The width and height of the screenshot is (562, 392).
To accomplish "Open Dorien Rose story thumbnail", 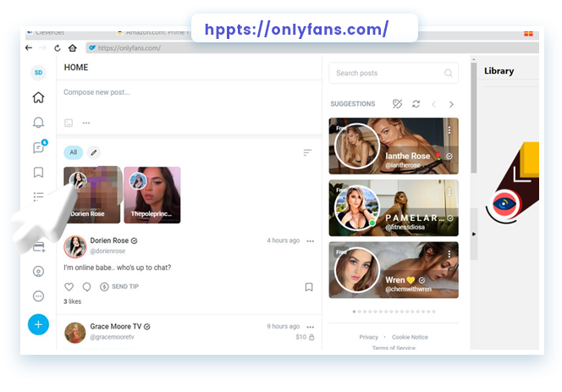I will coord(92,195).
